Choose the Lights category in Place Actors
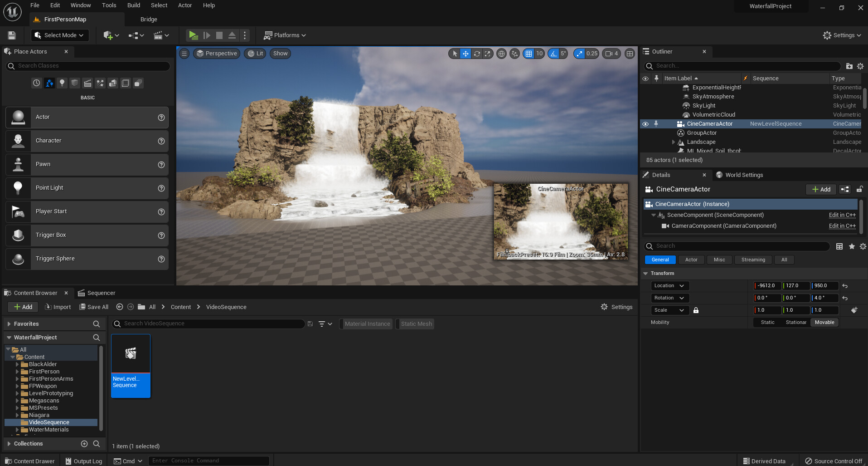This screenshot has height=466, width=868. coord(62,83)
